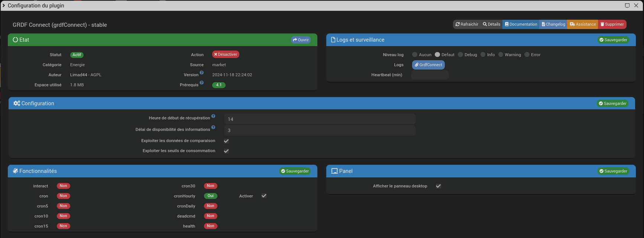
Task: Close the plugin configuration window
Action: pos(636,6)
